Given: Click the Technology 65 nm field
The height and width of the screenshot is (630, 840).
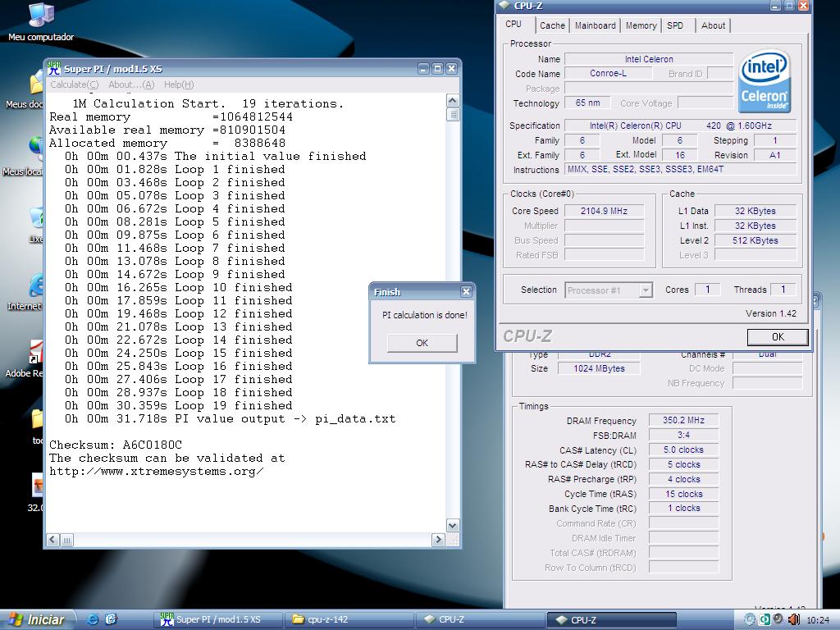Looking at the screenshot, I should [587, 103].
